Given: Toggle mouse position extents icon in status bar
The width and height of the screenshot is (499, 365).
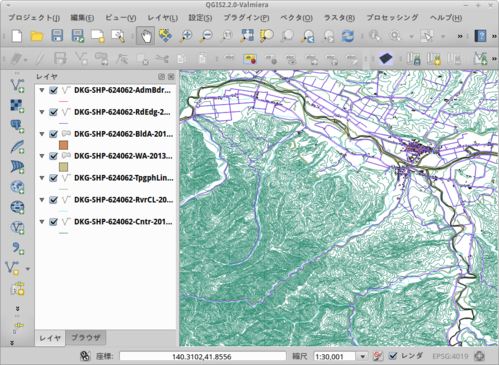Looking at the screenshot, I should tap(85, 356).
